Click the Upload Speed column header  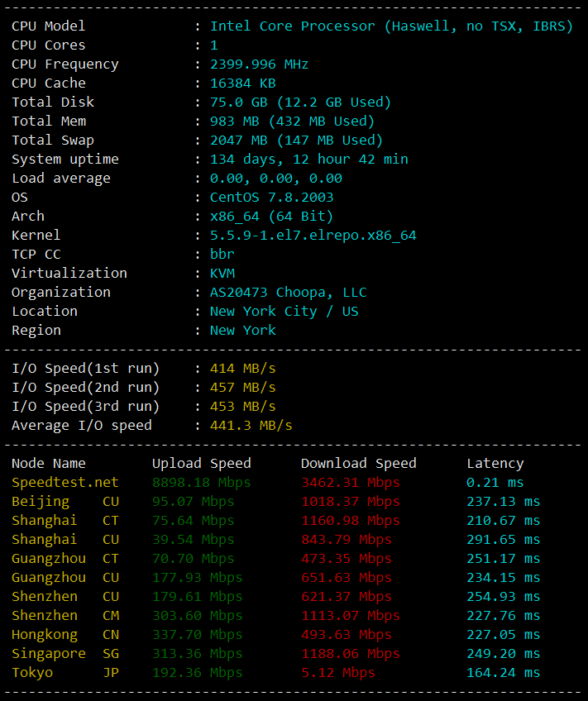tap(201, 464)
